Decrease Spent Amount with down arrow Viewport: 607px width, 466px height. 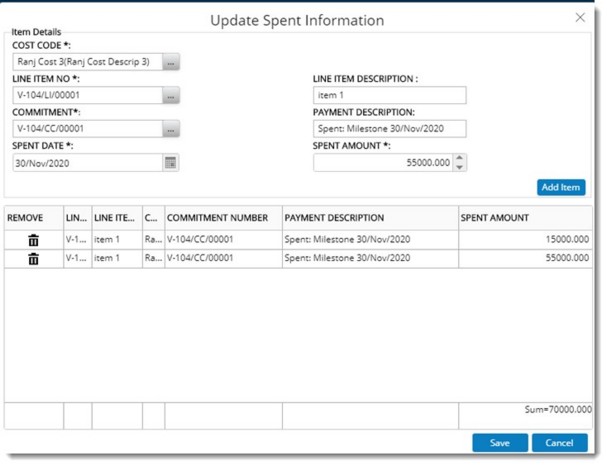click(x=459, y=167)
